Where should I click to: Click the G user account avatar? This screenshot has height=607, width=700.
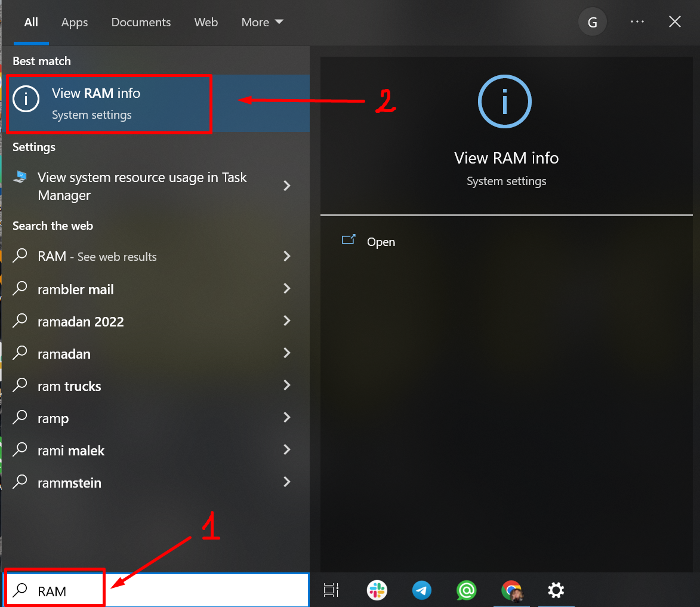tap(592, 23)
